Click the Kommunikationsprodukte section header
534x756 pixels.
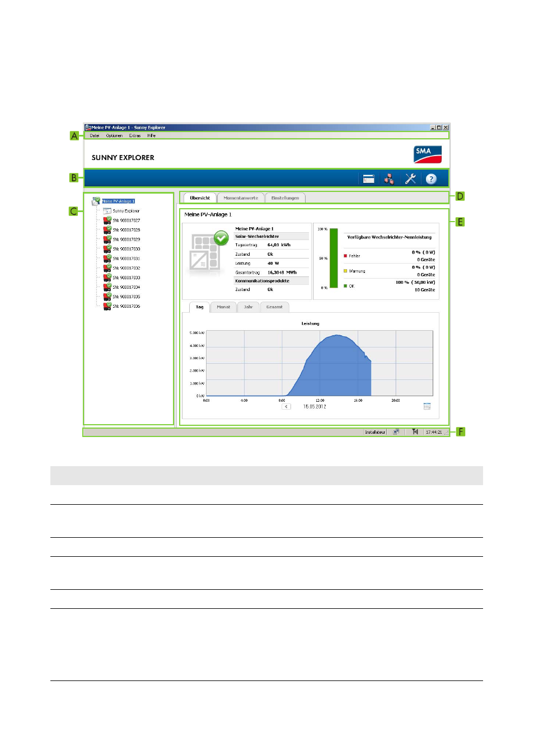click(271, 281)
